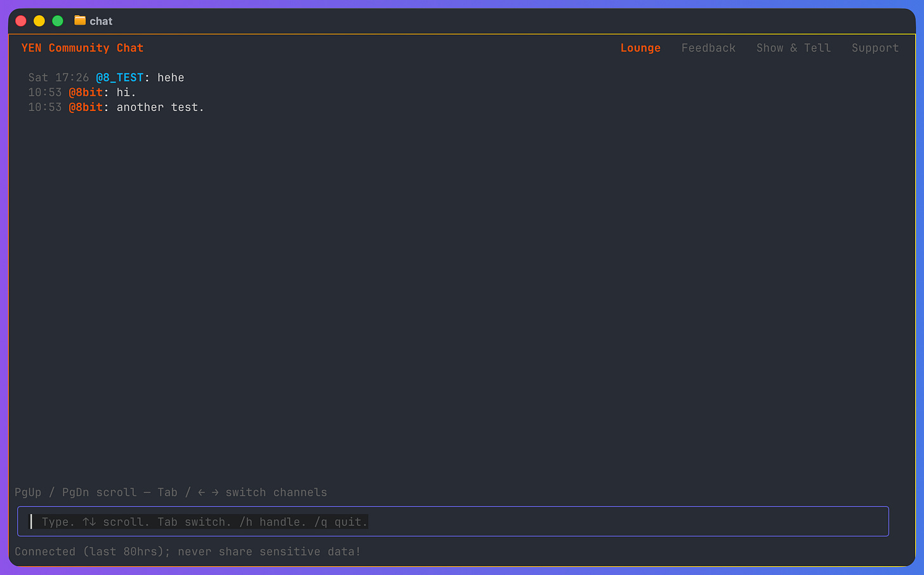
Task: Click the 'never share sensitive data!' warning
Action: pos(269,552)
